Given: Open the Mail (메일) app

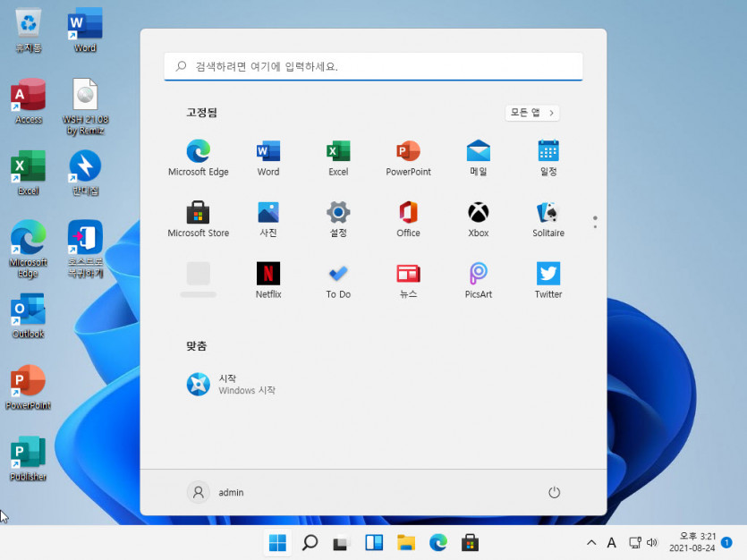Looking at the screenshot, I should (479, 158).
